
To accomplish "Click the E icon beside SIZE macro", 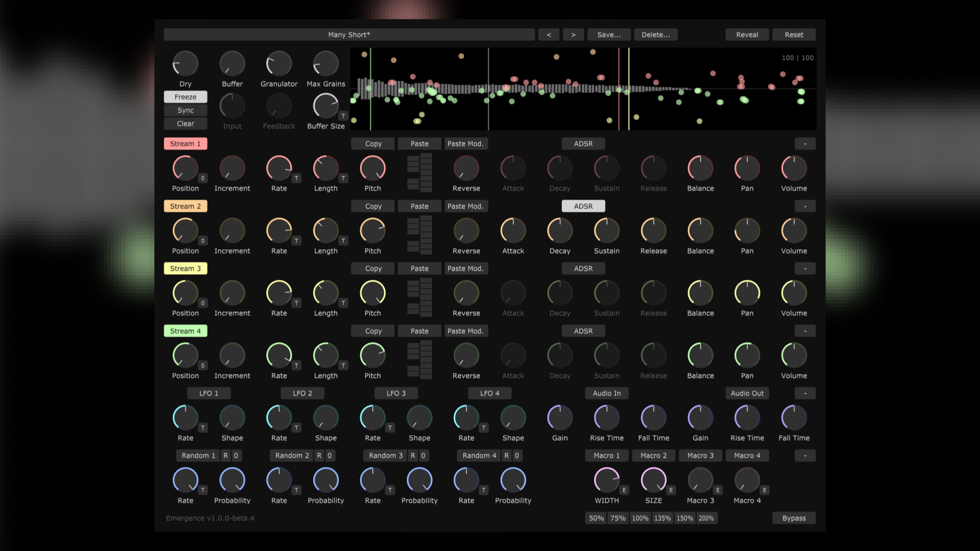I will (671, 490).
